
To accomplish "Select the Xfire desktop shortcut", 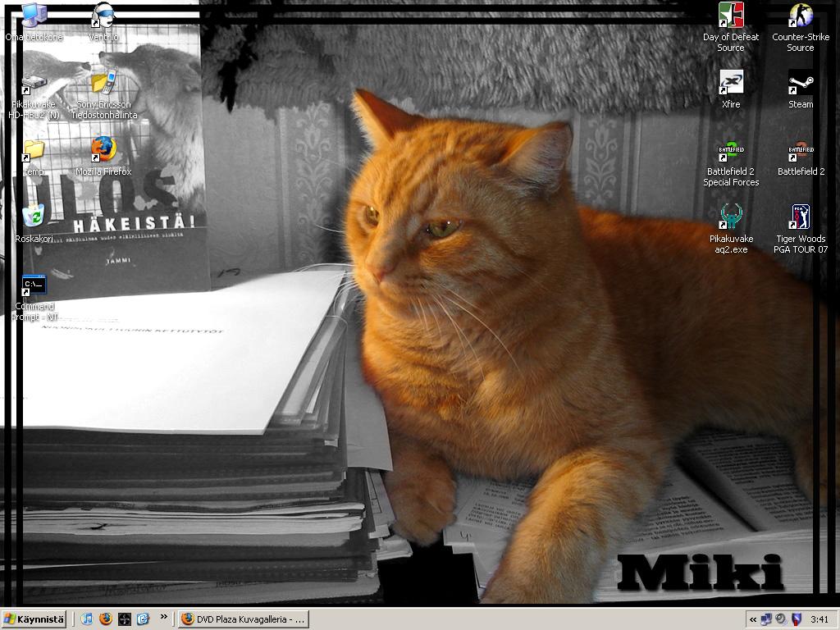I will (731, 83).
